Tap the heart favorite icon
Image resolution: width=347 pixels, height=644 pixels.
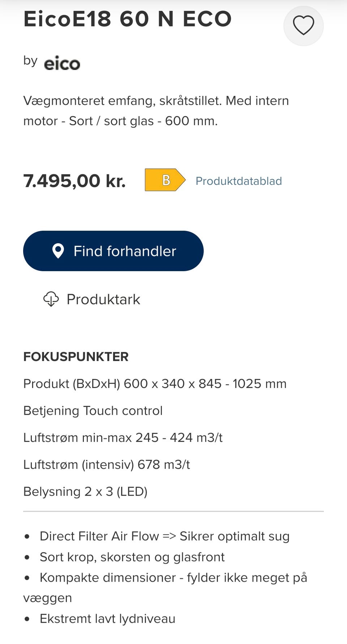tap(303, 26)
